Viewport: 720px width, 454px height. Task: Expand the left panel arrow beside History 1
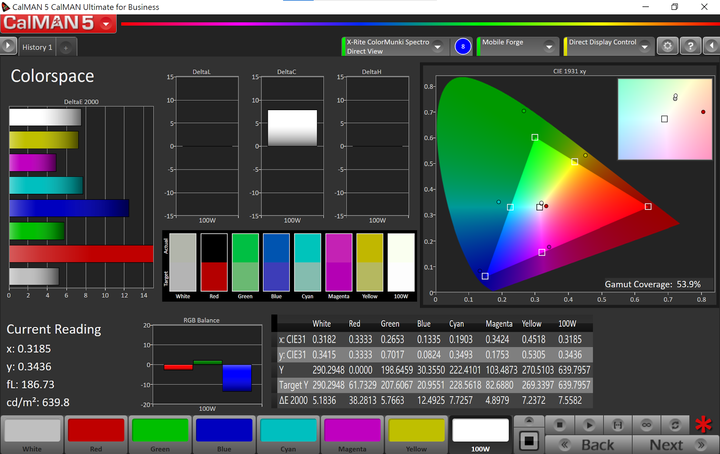click(x=7, y=46)
